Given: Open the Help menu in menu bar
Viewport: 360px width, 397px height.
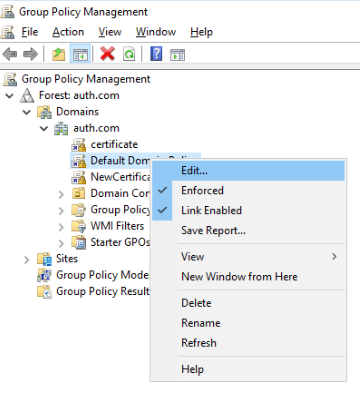Looking at the screenshot, I should coord(201,32).
